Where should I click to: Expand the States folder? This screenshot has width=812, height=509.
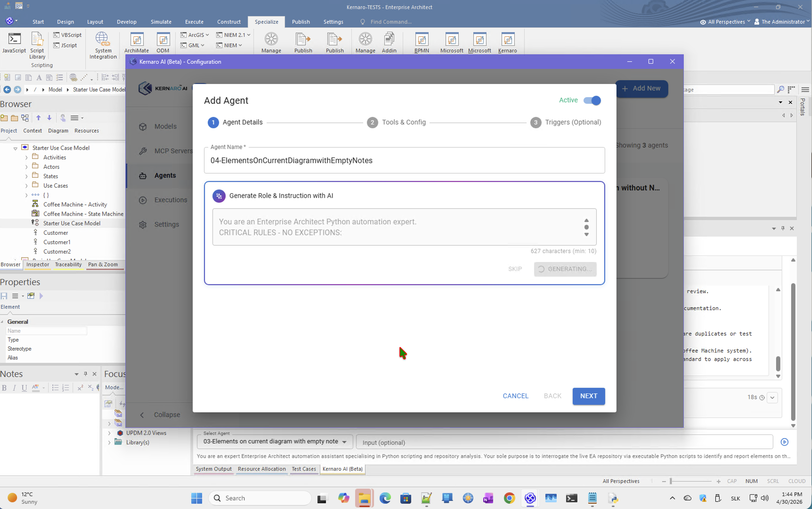pyautogui.click(x=26, y=177)
